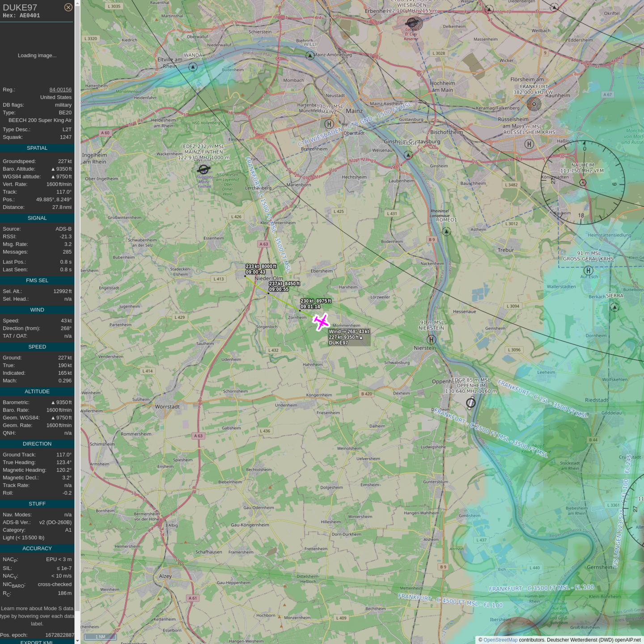644x644 pixels.
Task: Click the Mainz heliport H marker
Action: pos(329,124)
